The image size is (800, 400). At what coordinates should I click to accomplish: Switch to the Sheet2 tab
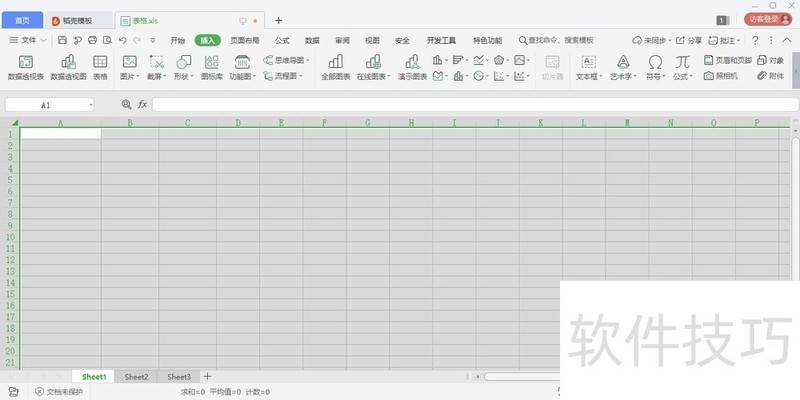pyautogui.click(x=136, y=377)
